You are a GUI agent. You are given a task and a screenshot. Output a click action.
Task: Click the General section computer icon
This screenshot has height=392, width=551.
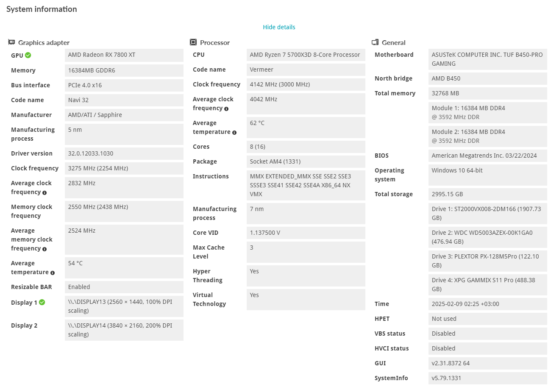click(375, 42)
